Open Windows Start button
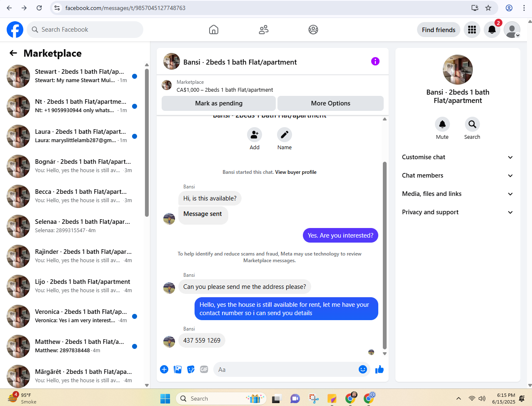532x406 pixels. 165,398
